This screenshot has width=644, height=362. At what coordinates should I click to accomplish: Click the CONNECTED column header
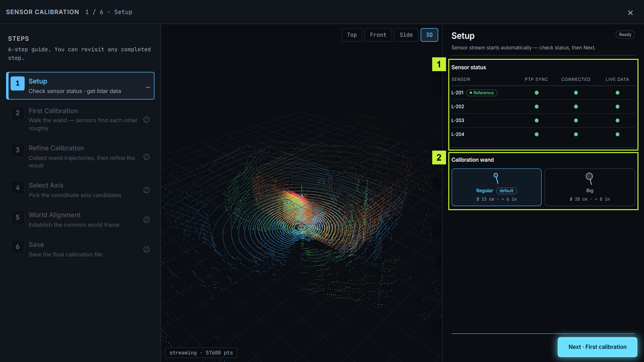[x=576, y=79]
